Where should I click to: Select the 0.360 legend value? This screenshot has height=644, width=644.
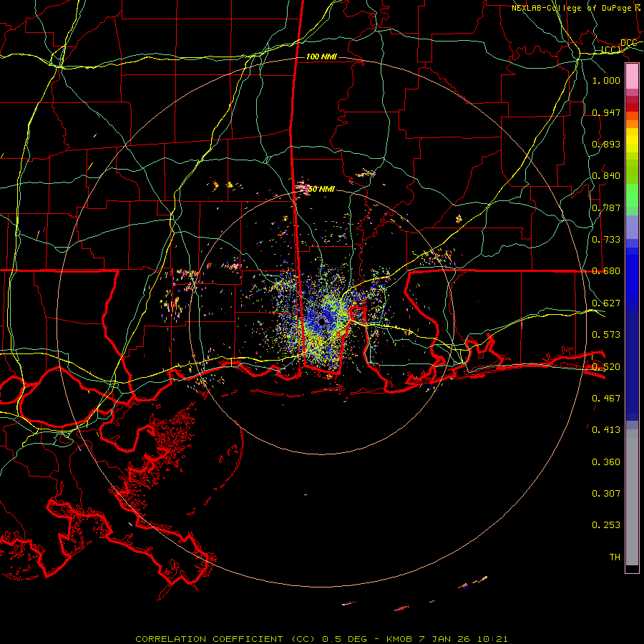pyautogui.click(x=606, y=462)
